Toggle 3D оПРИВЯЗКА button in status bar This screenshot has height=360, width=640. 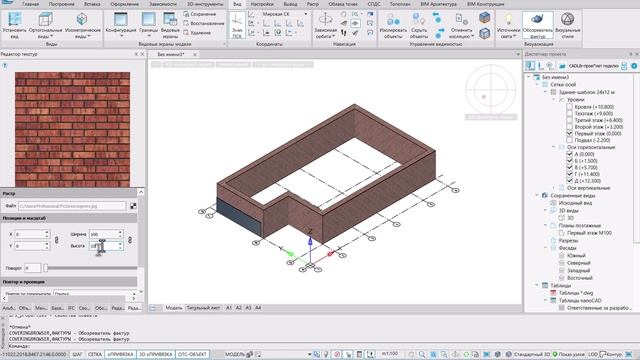coord(156,354)
